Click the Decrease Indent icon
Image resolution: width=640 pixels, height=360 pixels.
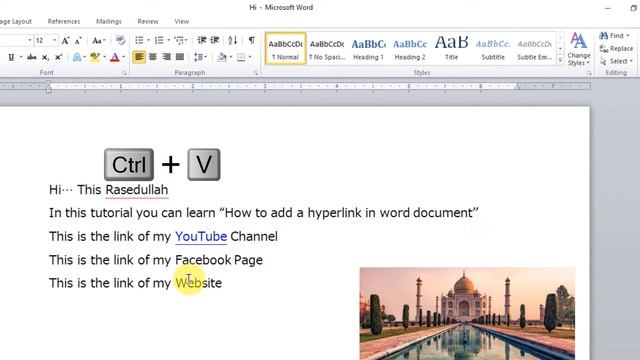(x=202, y=40)
